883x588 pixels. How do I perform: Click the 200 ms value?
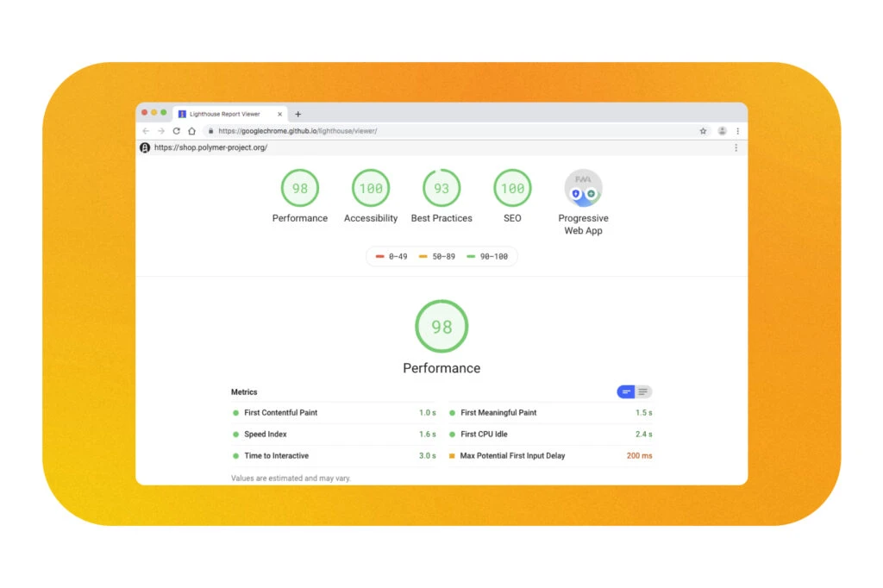[x=639, y=455]
